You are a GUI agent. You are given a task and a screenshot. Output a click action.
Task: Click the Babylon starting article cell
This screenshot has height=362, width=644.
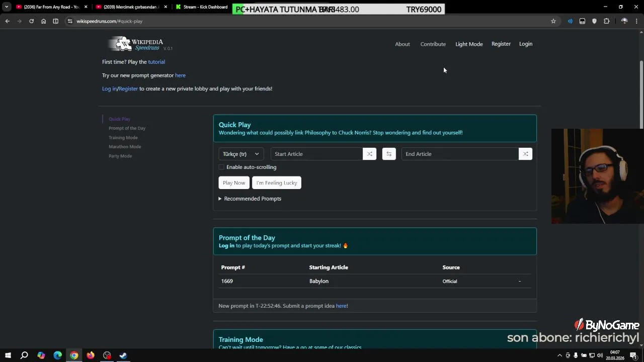click(319, 281)
